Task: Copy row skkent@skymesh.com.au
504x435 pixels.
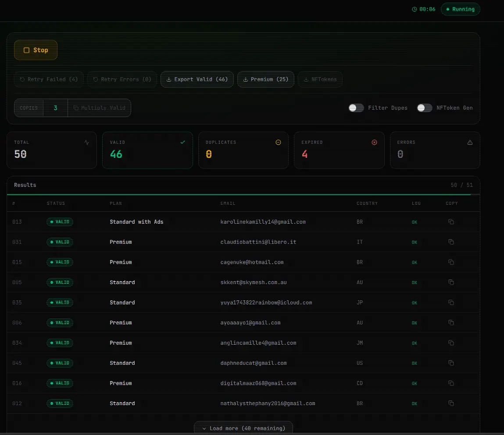Action: (451, 282)
